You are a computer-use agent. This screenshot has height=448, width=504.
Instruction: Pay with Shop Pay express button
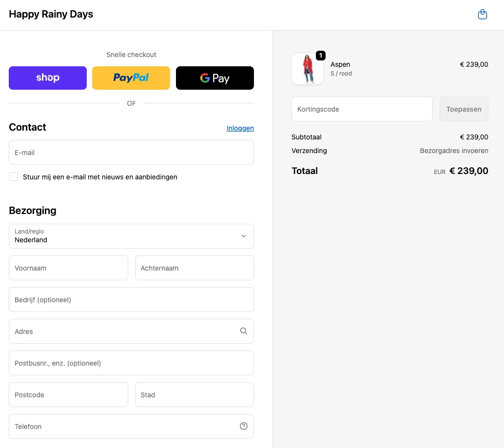click(x=48, y=78)
